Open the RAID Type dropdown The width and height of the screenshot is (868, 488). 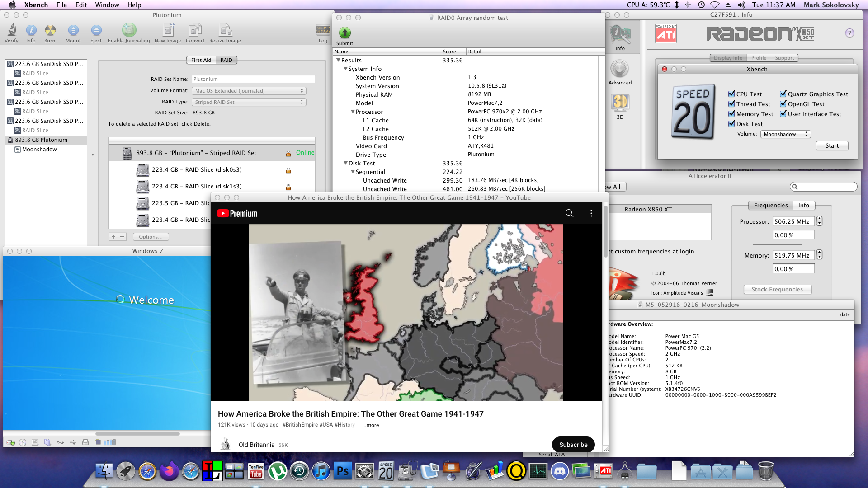pos(249,102)
